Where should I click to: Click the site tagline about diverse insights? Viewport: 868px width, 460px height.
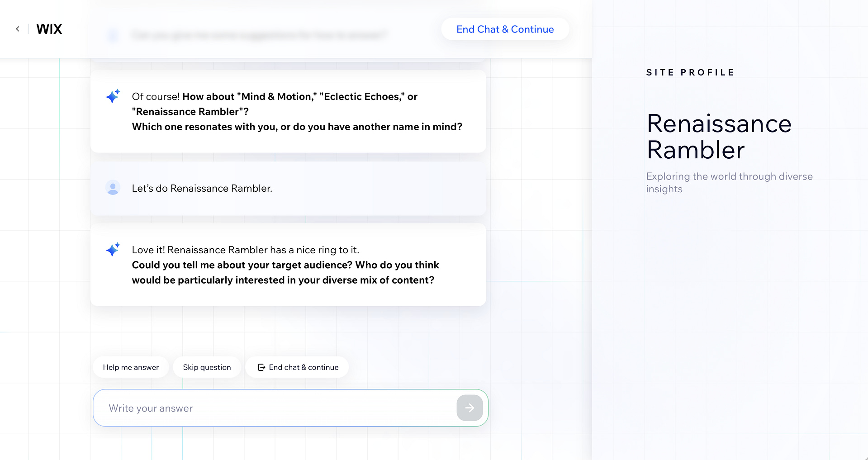[729, 183]
